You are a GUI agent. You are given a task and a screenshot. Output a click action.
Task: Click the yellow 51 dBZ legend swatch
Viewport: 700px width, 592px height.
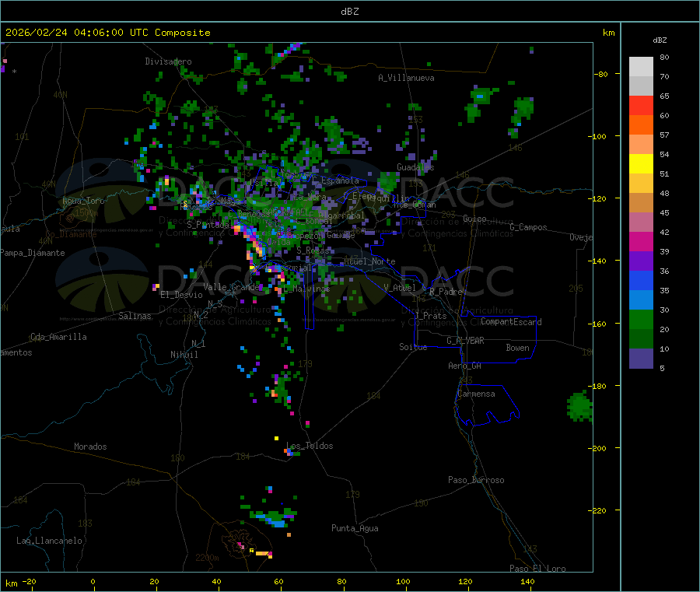coord(641,164)
